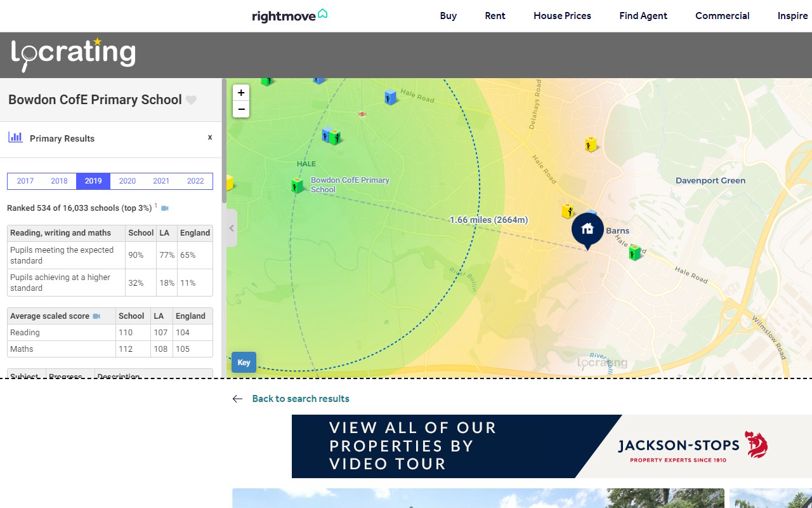Switch results to year 2020
The height and width of the screenshot is (508, 812).
128,181
